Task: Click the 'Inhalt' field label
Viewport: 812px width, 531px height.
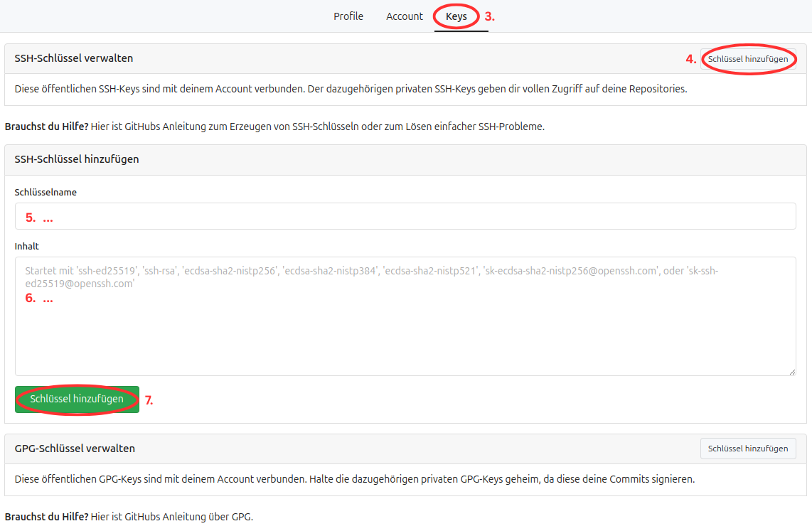Action: (x=27, y=246)
